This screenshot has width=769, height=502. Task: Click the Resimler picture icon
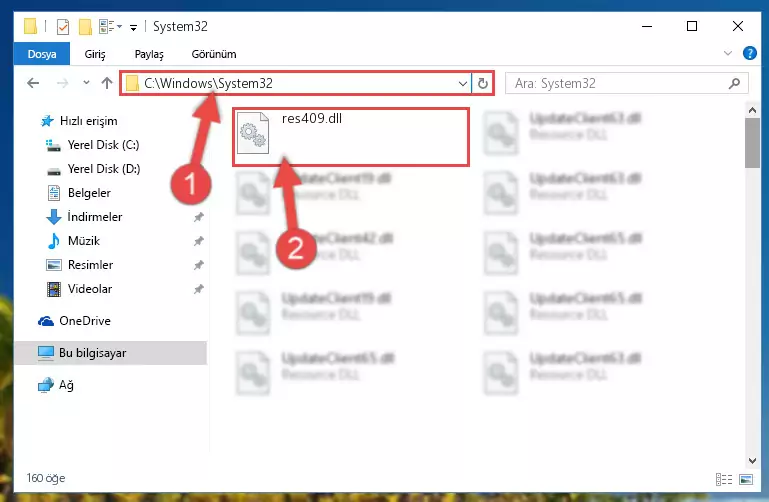point(53,265)
